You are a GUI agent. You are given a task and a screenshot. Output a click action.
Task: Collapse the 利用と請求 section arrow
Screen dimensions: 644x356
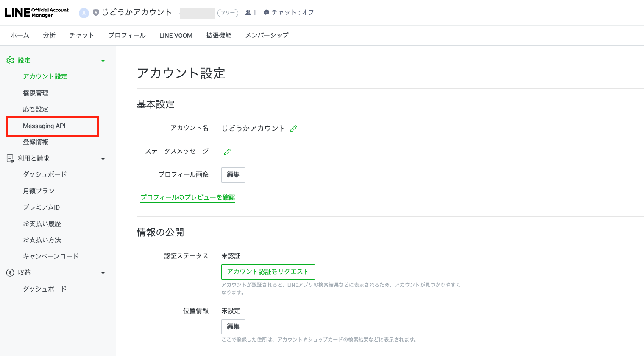103,159
